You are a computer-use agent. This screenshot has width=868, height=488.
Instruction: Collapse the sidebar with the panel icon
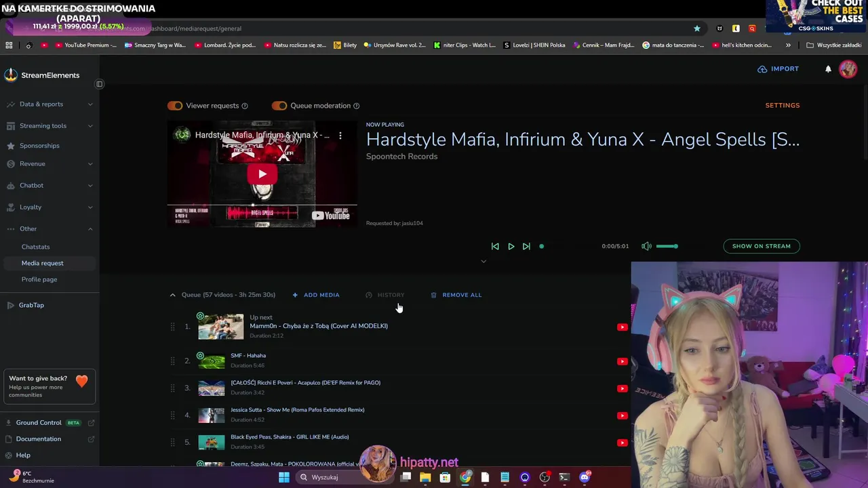99,84
